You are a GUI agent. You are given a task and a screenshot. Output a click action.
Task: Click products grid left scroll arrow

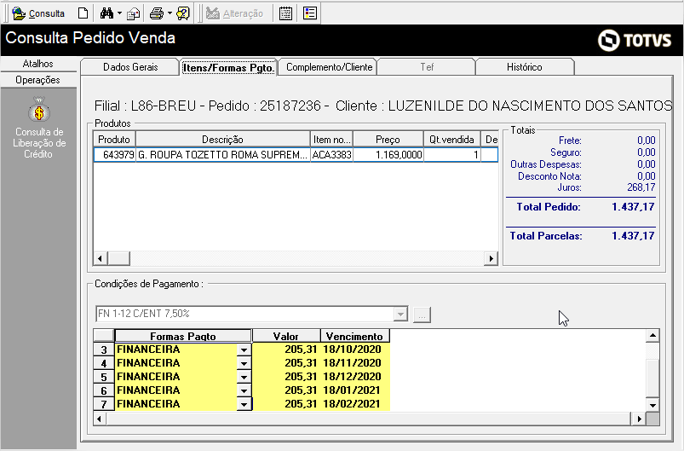pyautogui.click(x=100, y=258)
